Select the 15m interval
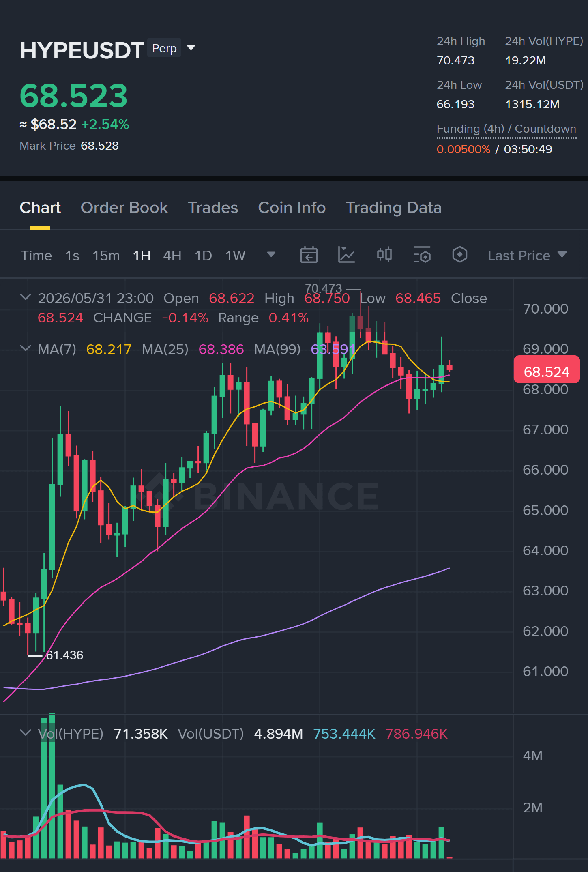This screenshot has height=872, width=588. 106,256
